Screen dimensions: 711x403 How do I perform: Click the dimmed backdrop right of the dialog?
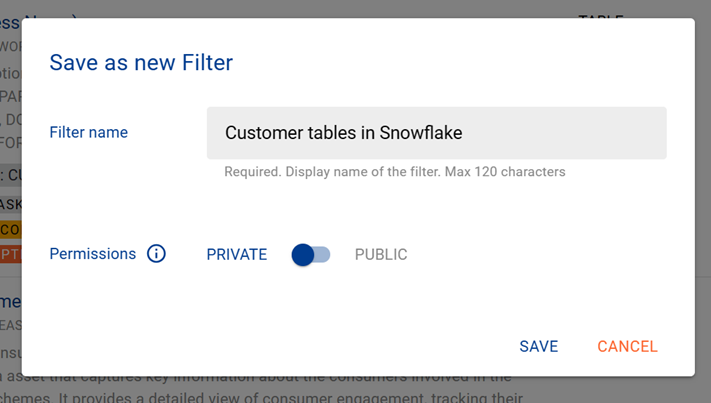point(703,200)
